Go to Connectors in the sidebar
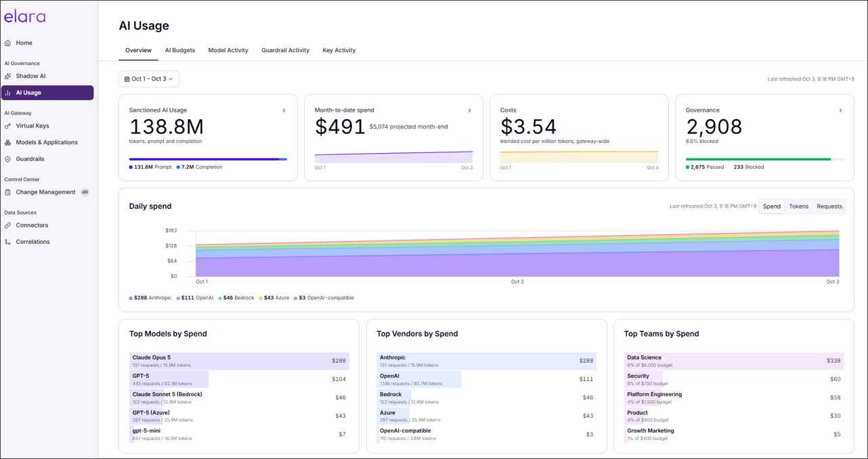The height and width of the screenshot is (459, 868). click(x=47, y=225)
